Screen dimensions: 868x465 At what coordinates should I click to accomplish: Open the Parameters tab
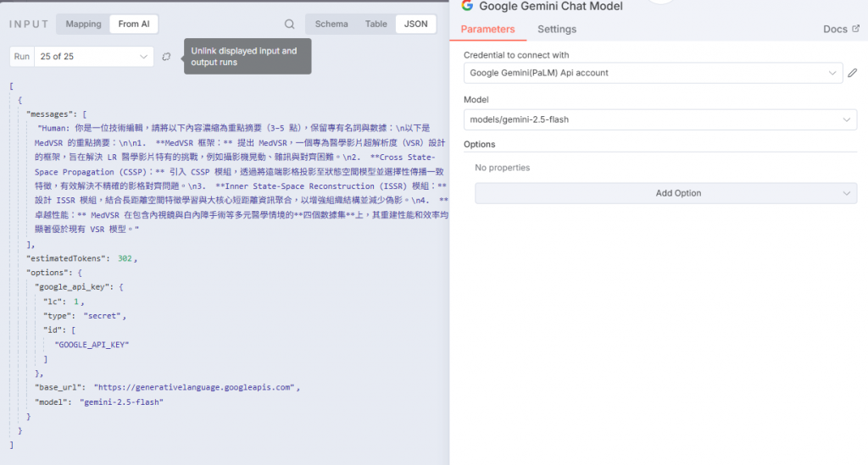tap(487, 30)
